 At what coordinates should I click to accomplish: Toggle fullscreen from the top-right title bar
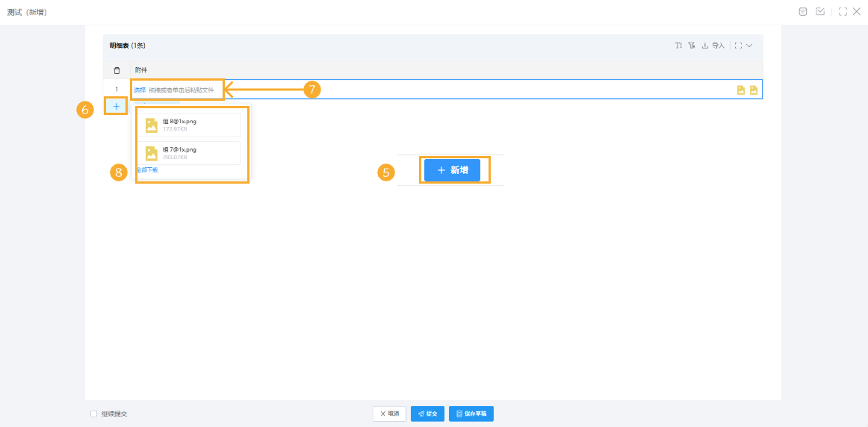tap(843, 12)
